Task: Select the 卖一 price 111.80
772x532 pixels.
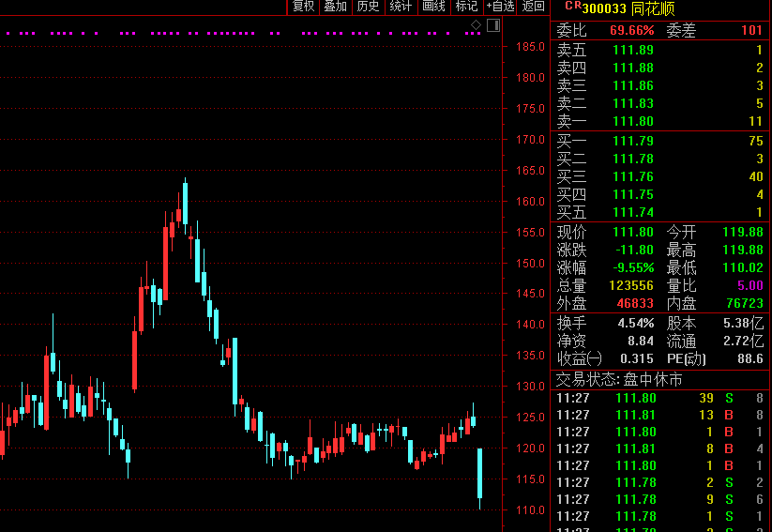Action: [632, 121]
